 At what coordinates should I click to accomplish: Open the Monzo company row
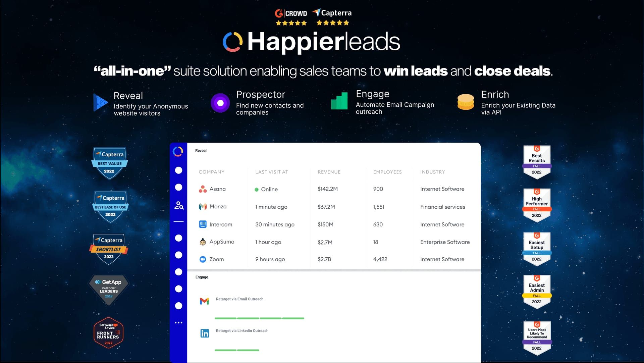click(x=334, y=207)
